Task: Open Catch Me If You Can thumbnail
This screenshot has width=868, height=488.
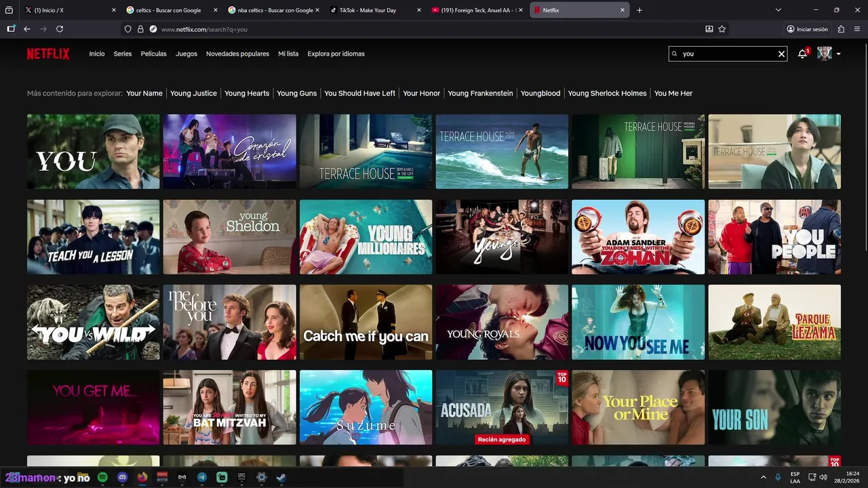Action: tap(366, 322)
